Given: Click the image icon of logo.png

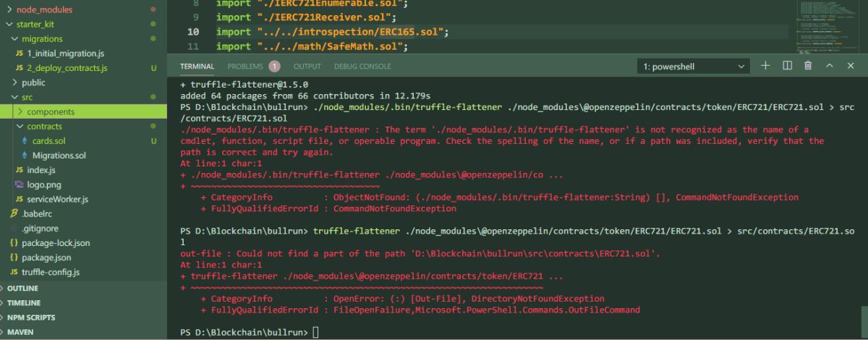Looking at the screenshot, I should pos(20,184).
